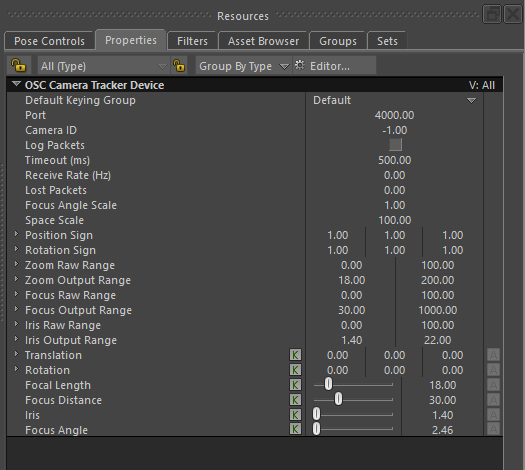The height and width of the screenshot is (470, 525).
Task: Click the K key button for Focal Length
Action: (x=295, y=385)
